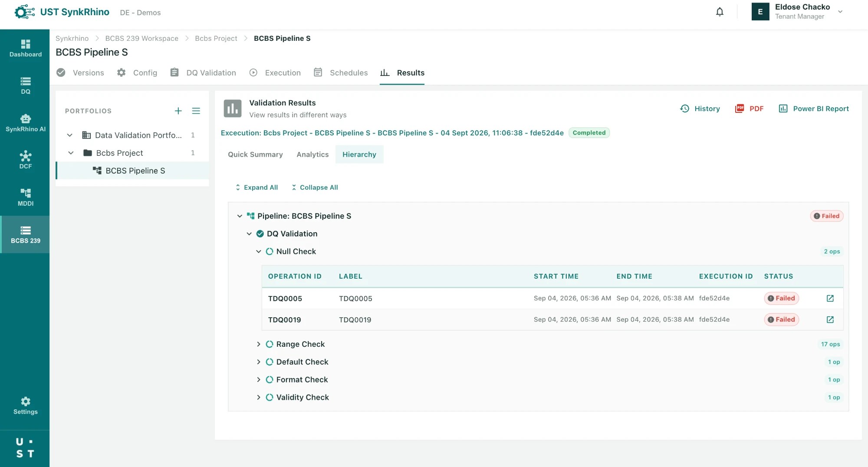Go to Bcbs Project breadcrumb
The height and width of the screenshot is (467, 868).
(216, 38)
